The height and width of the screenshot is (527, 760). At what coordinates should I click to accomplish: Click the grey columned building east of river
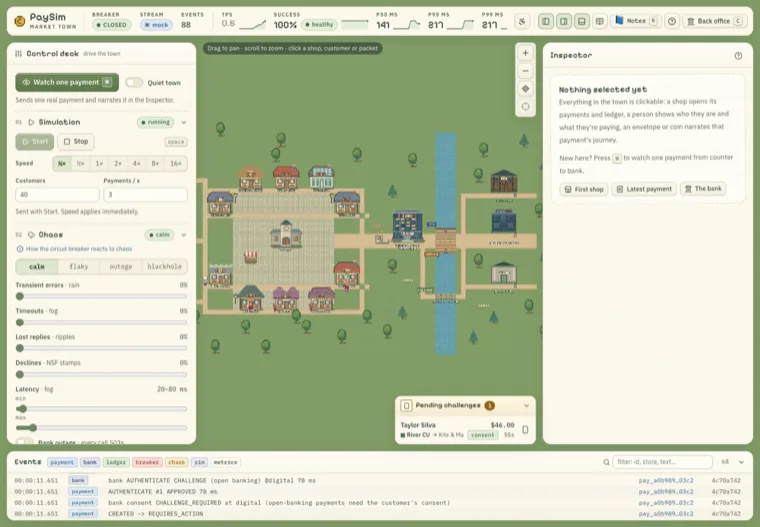click(504, 273)
